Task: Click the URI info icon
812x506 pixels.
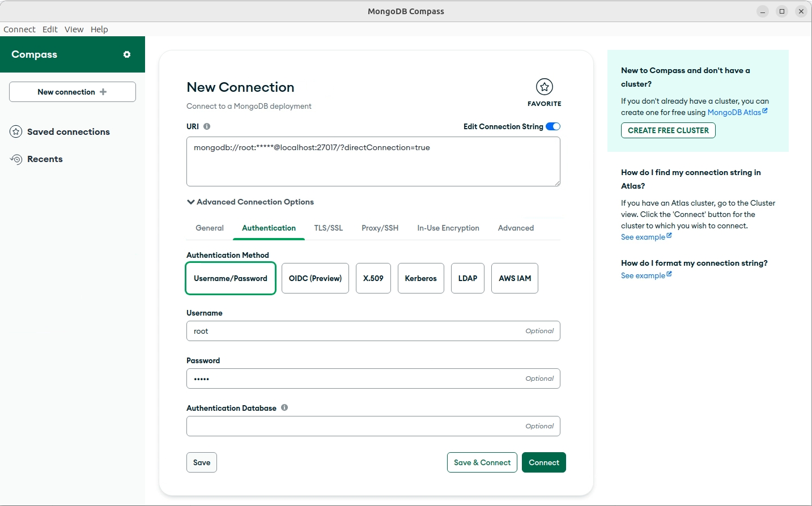Action: point(207,126)
